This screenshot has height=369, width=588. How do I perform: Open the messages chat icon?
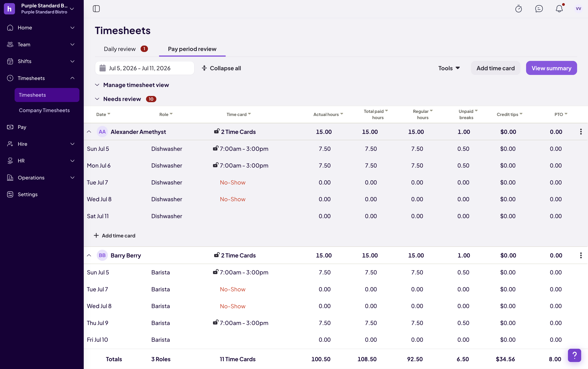click(539, 9)
